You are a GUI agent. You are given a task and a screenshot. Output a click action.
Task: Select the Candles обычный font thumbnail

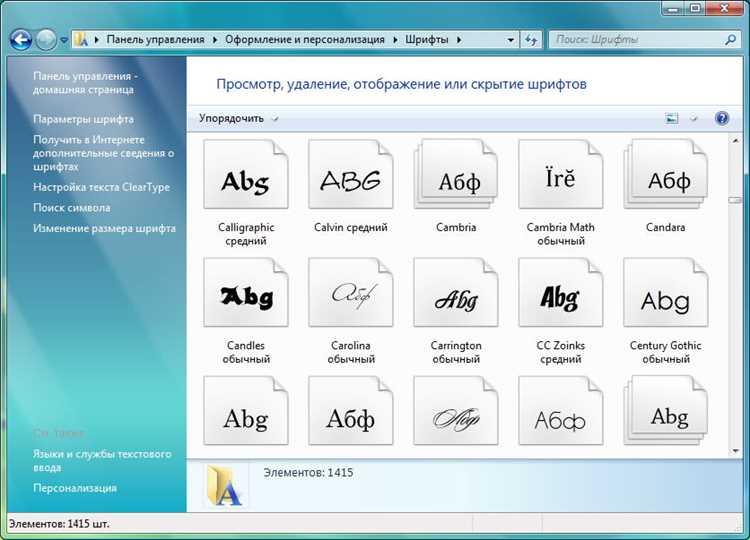(x=246, y=292)
